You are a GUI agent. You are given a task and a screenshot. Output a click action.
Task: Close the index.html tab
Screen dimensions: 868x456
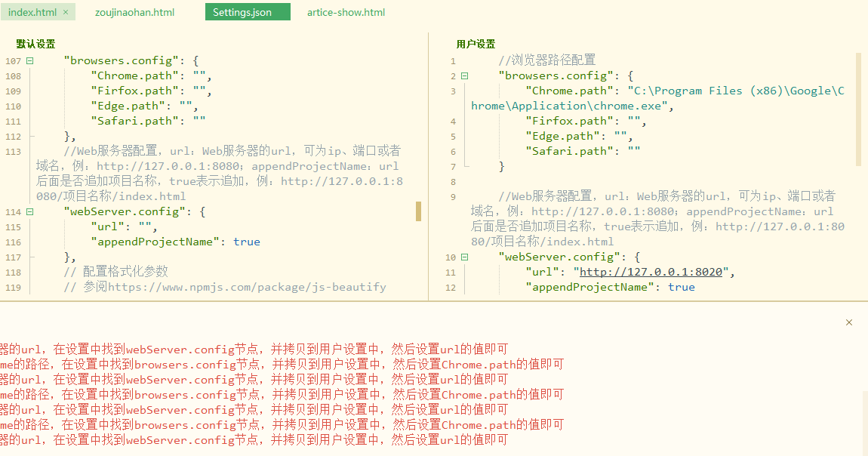(66, 12)
